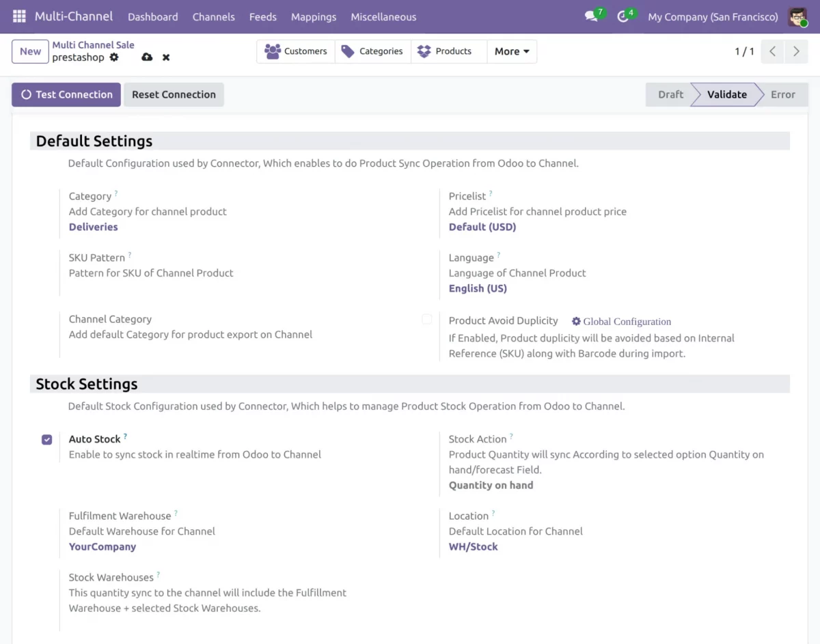820x644 pixels.
Task: Open the Products smart button
Action: pos(449,51)
